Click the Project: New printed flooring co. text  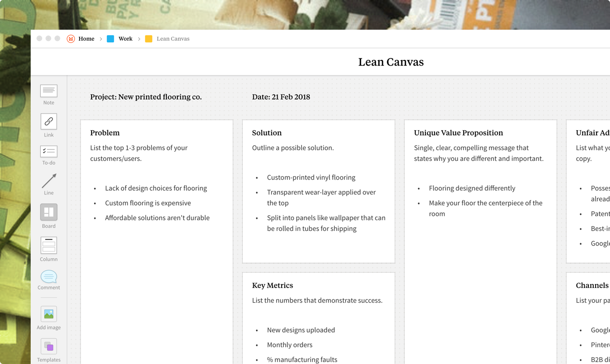(146, 97)
